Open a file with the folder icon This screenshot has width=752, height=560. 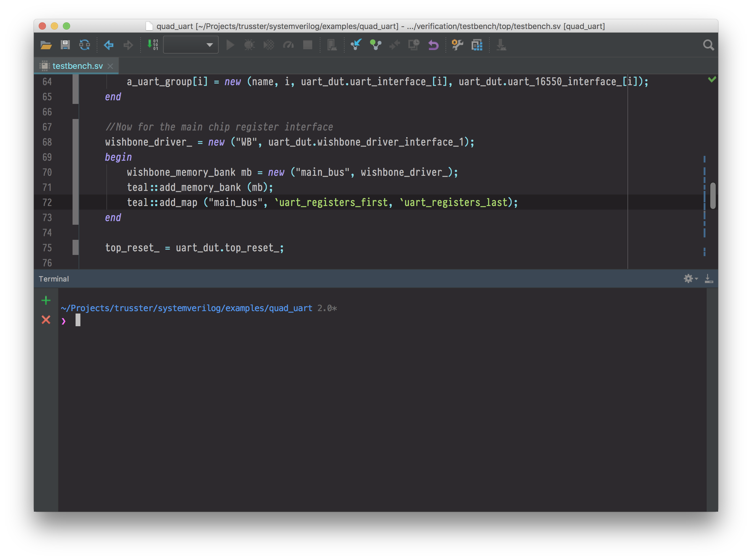[x=46, y=45]
